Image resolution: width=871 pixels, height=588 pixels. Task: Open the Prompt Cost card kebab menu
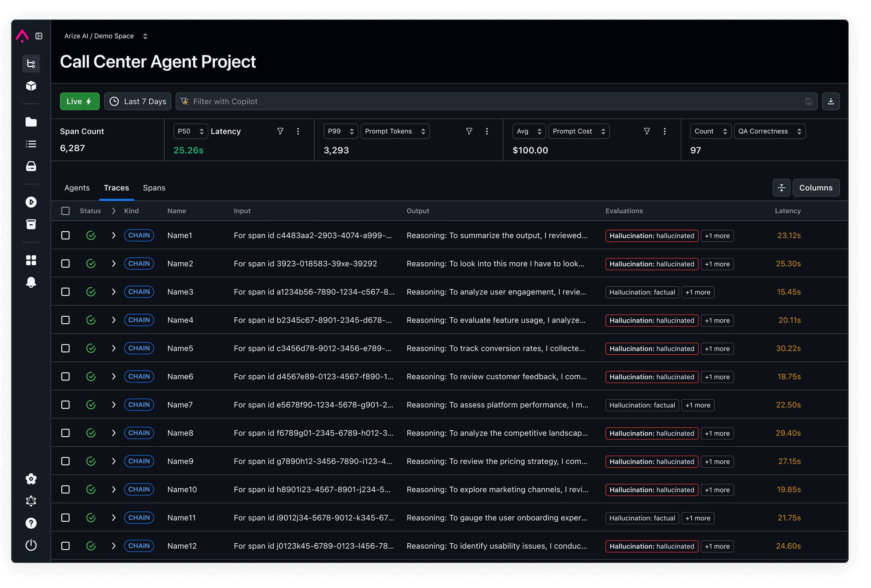tap(664, 131)
